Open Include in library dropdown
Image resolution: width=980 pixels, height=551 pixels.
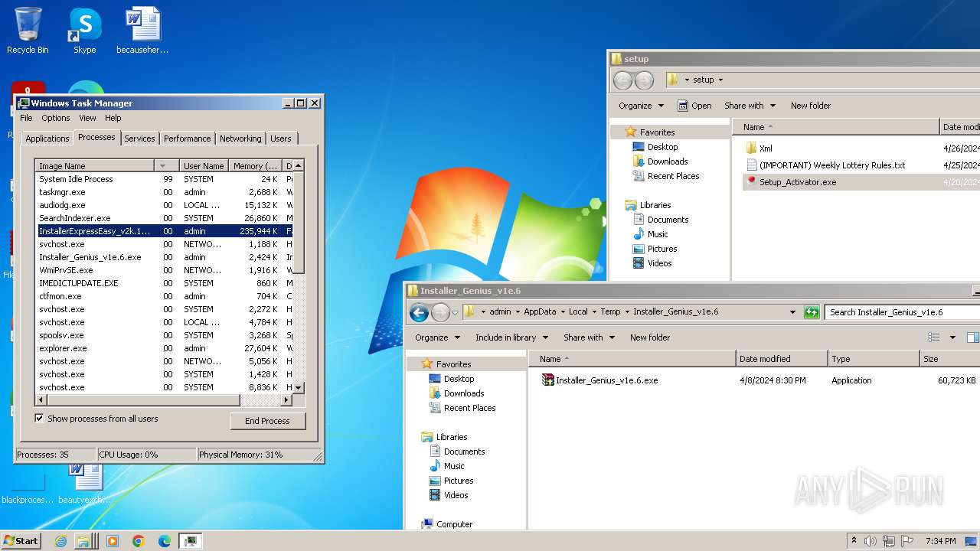click(512, 337)
